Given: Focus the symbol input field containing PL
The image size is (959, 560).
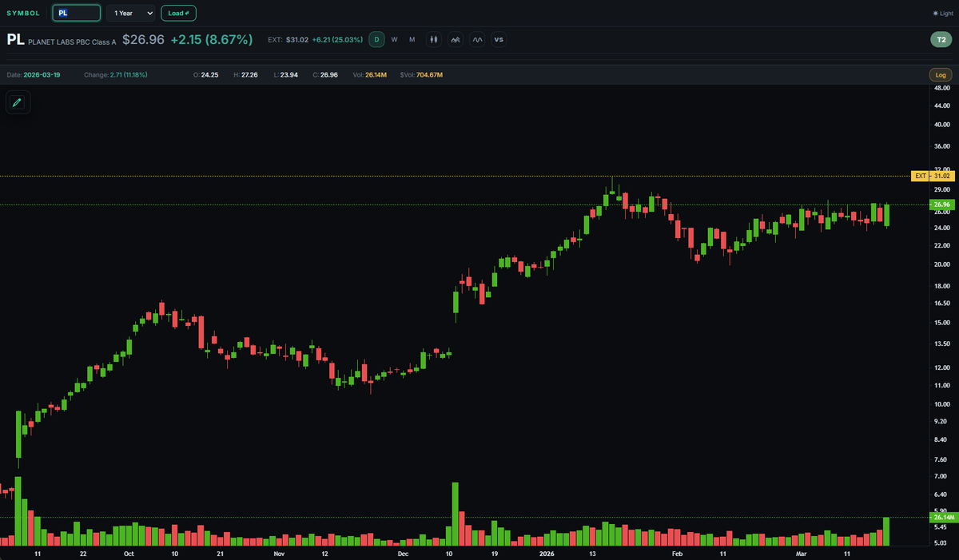Looking at the screenshot, I should coord(77,13).
